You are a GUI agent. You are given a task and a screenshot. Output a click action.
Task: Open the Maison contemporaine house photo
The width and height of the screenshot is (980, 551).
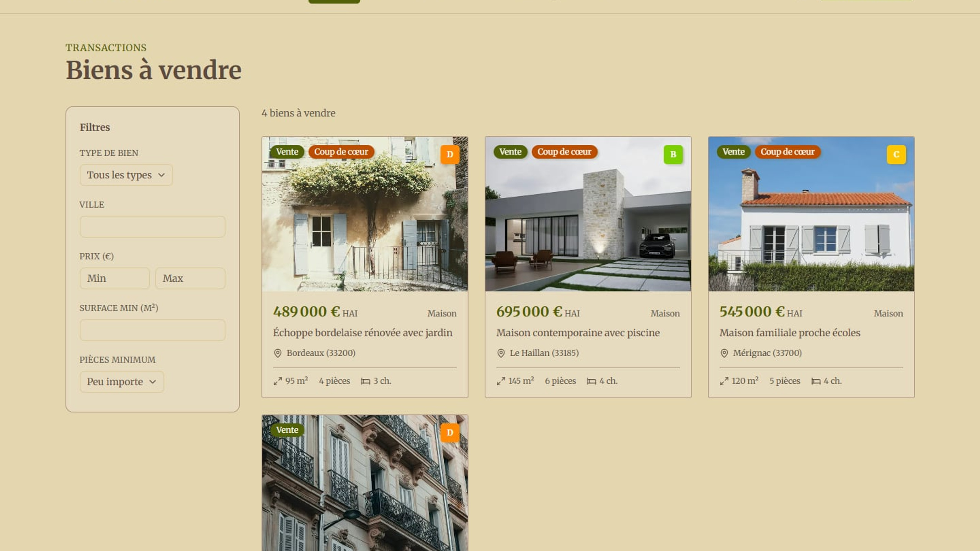coord(588,214)
